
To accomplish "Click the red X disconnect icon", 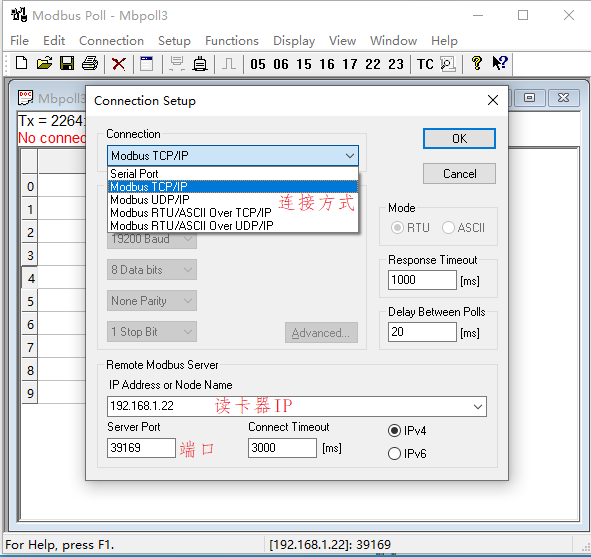I will point(119,64).
